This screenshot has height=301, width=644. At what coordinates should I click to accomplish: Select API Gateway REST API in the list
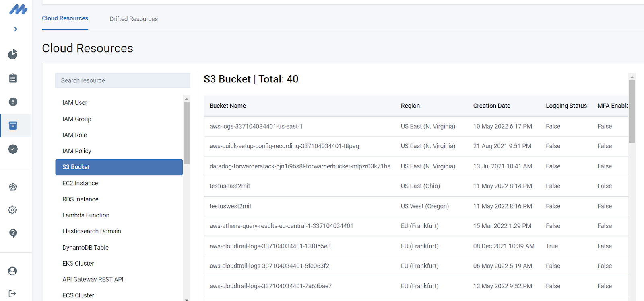coord(93,279)
